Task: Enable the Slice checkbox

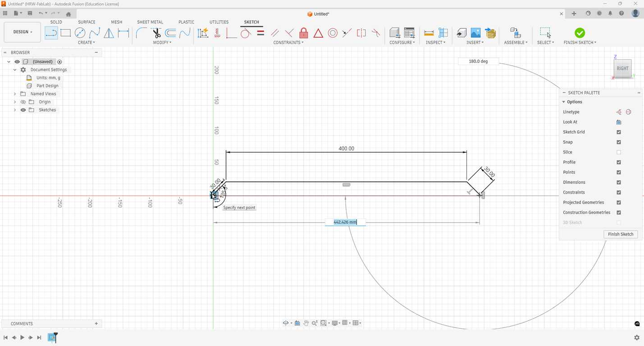Action: tap(619, 152)
